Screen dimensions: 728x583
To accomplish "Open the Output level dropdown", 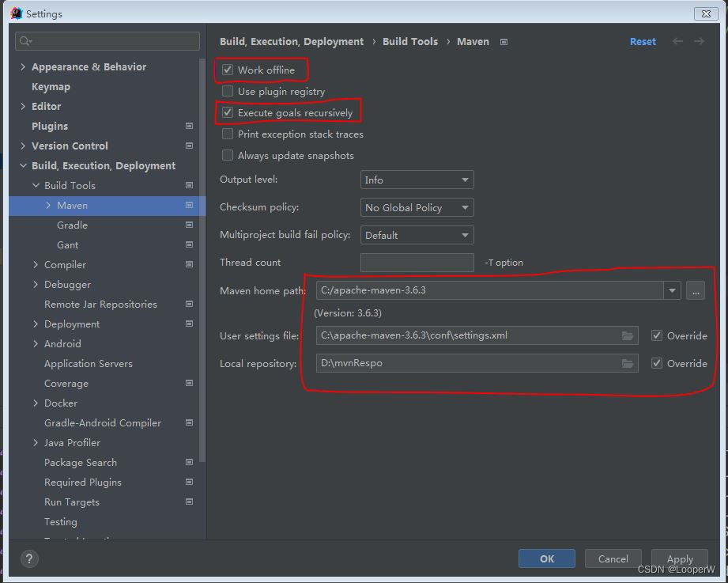I will click(417, 180).
